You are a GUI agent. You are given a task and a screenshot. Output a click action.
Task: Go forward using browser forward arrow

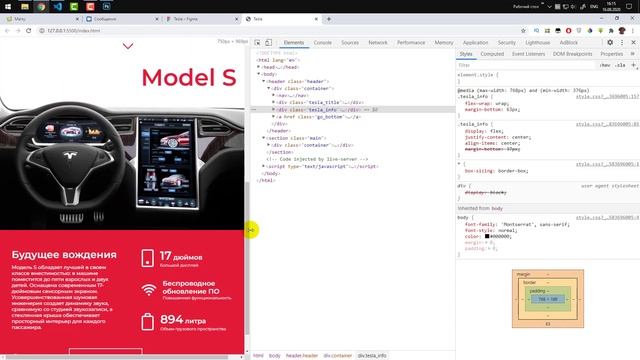point(18,31)
